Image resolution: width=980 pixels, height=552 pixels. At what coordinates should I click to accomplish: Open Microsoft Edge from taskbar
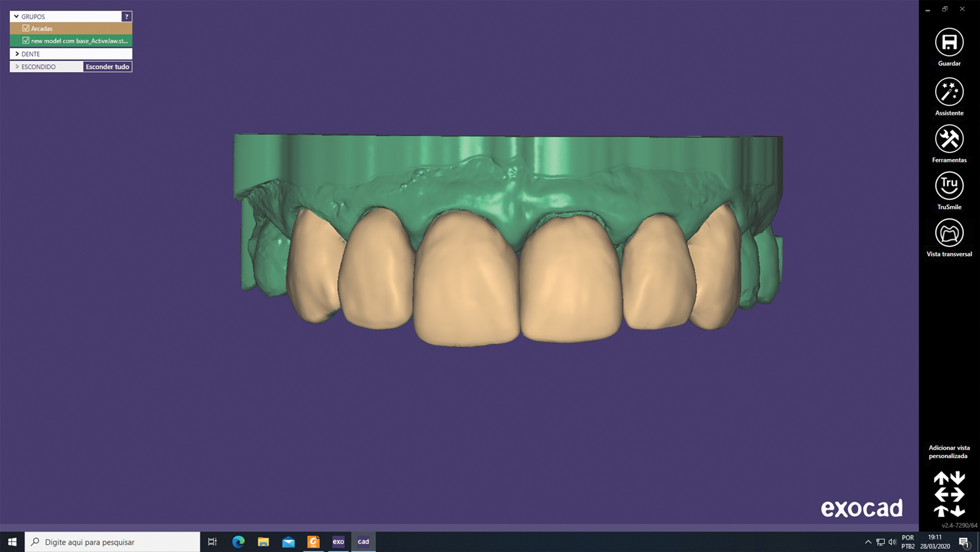click(x=238, y=542)
